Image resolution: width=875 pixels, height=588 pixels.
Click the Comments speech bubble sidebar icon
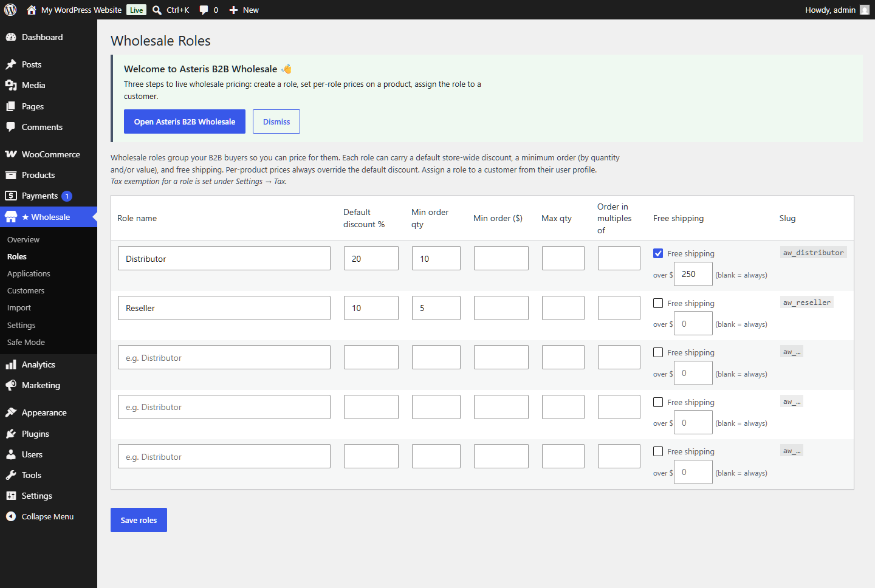(x=11, y=127)
